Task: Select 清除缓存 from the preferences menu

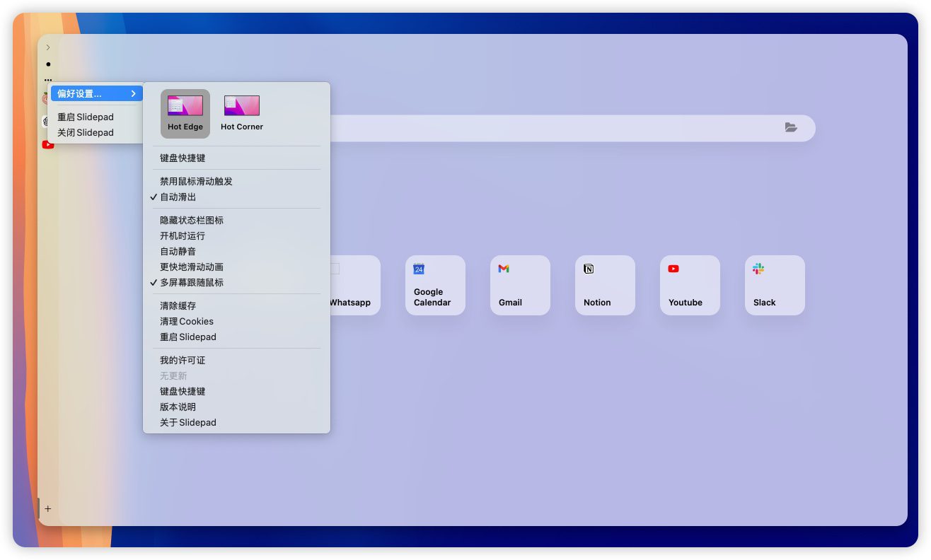Action: [x=178, y=306]
